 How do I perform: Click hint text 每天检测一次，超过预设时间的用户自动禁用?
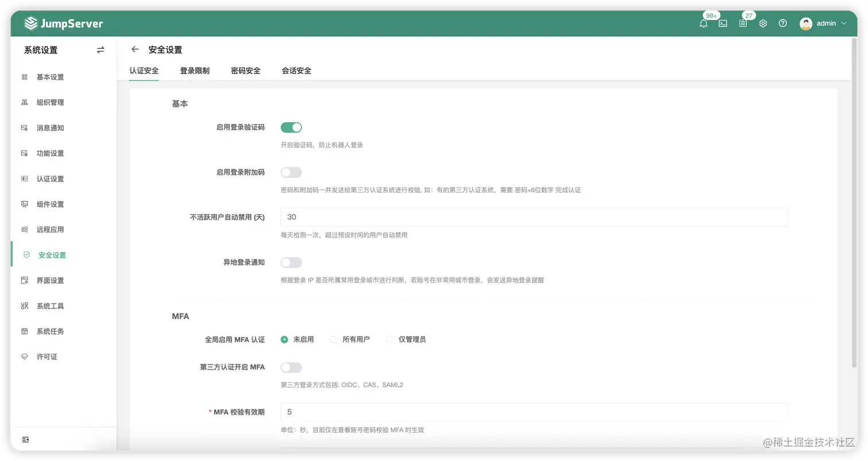tap(344, 235)
